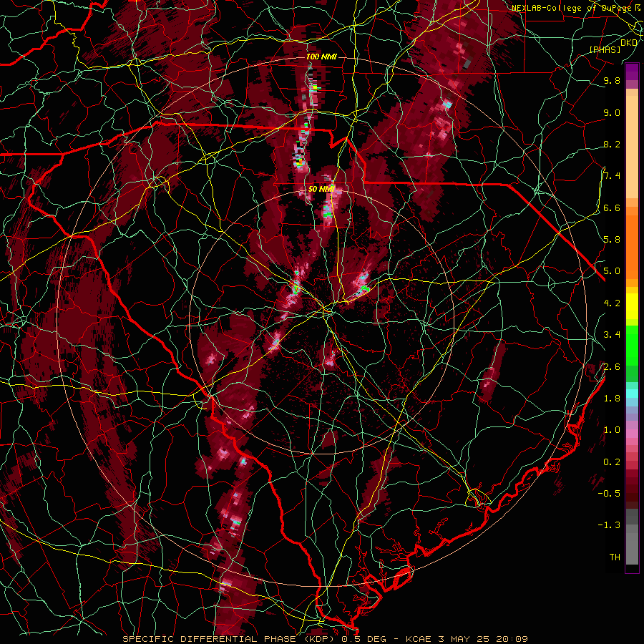The height and width of the screenshot is (644, 644).
Task: Click the 4.2 value on the color scale
Action: point(612,303)
